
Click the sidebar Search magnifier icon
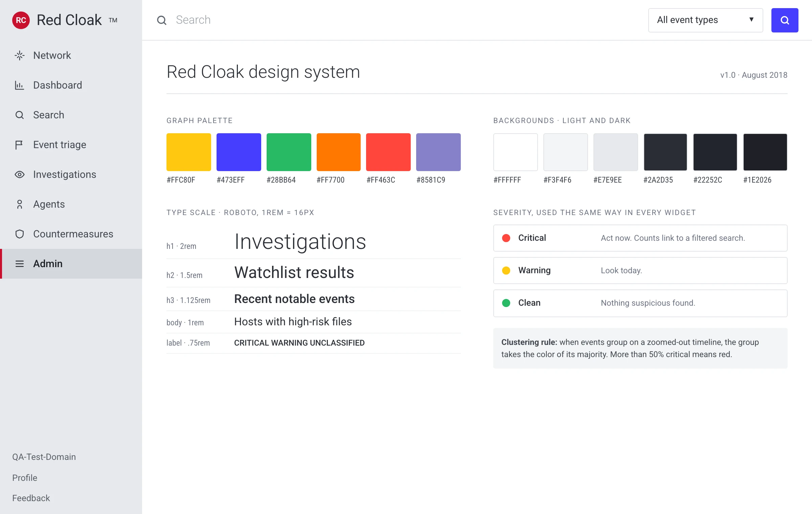tap(20, 115)
